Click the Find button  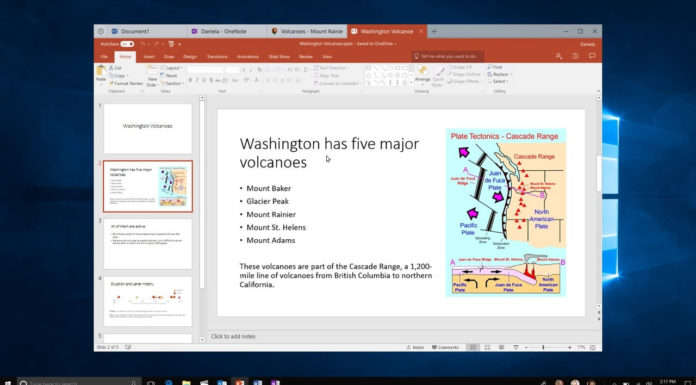point(495,67)
